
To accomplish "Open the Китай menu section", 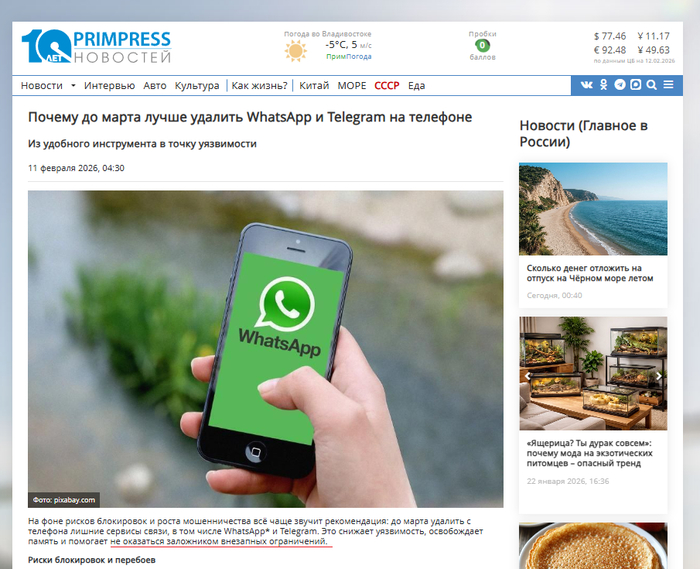I will click(314, 85).
